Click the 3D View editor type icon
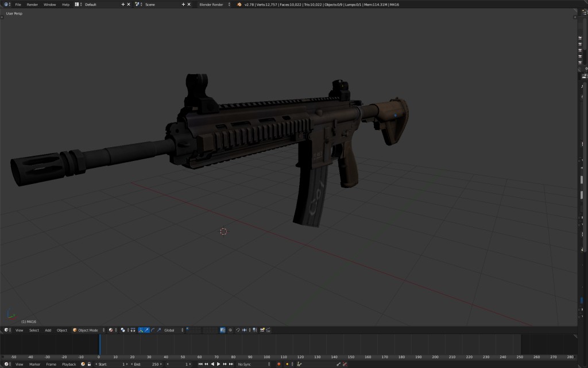The height and width of the screenshot is (368, 588). tap(6, 329)
